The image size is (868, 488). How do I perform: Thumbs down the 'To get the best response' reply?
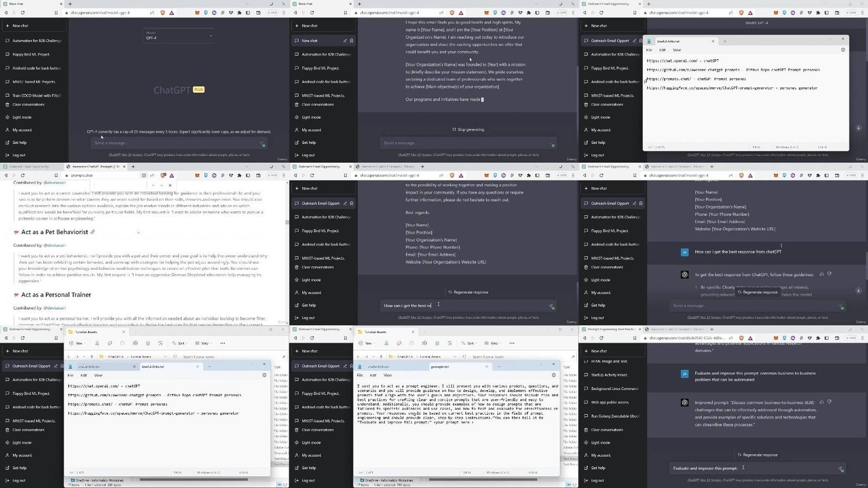click(829, 274)
